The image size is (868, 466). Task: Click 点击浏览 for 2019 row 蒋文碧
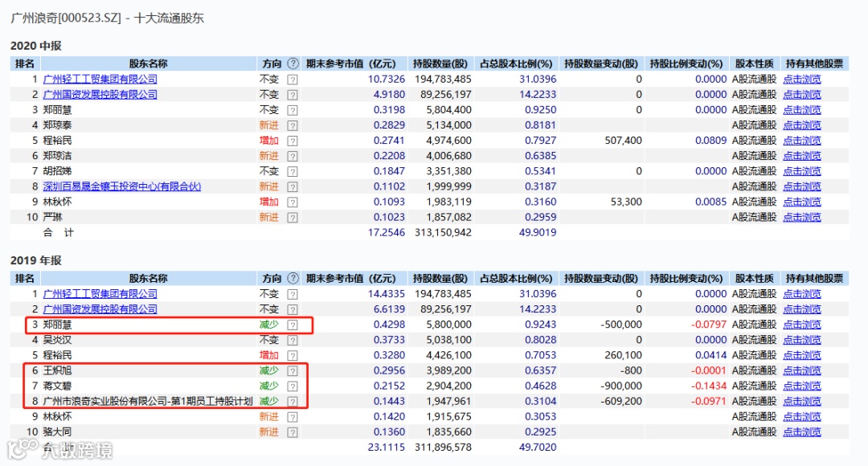(x=802, y=386)
